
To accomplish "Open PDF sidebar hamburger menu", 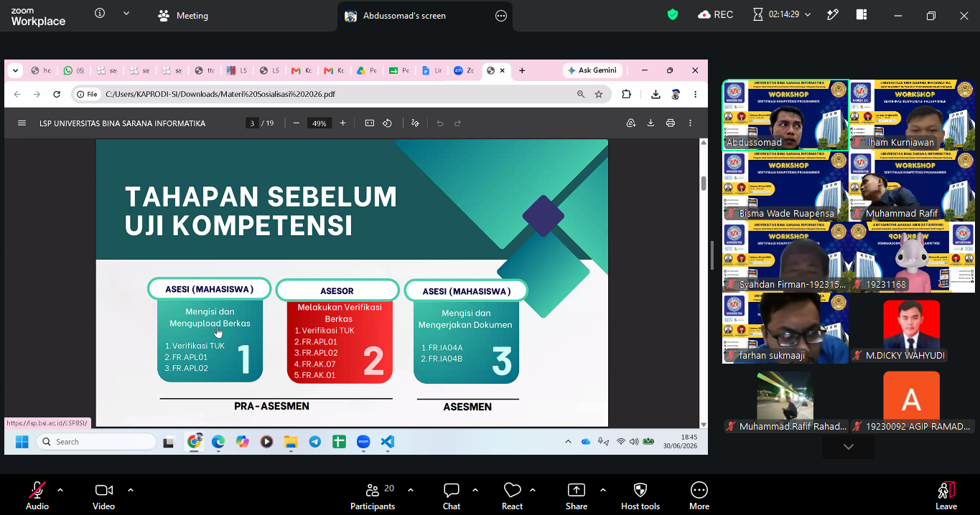I will [22, 123].
